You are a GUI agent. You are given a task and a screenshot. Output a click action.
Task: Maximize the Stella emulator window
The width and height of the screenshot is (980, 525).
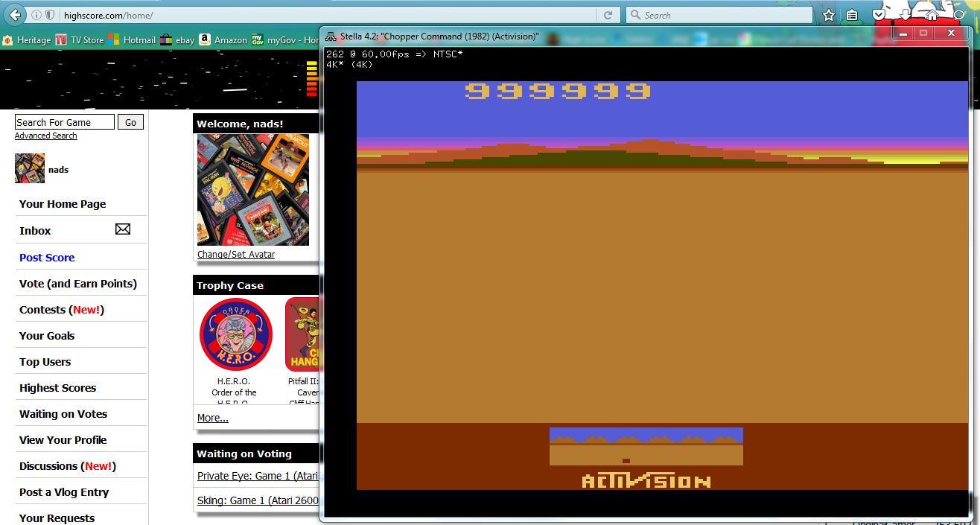(x=924, y=34)
